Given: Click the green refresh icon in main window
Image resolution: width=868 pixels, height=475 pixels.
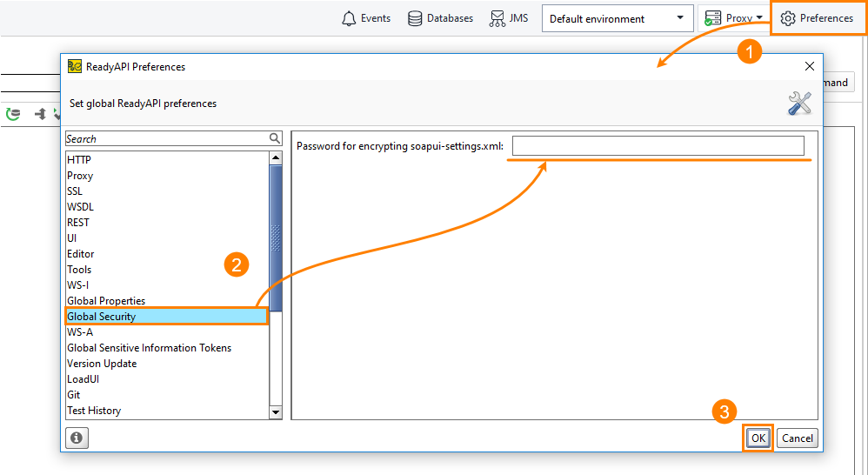Looking at the screenshot, I should pos(13,114).
